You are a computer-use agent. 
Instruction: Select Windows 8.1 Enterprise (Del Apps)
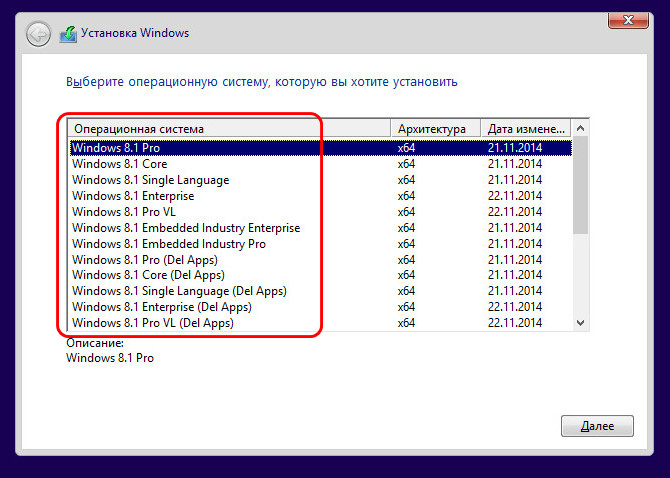(320, 307)
